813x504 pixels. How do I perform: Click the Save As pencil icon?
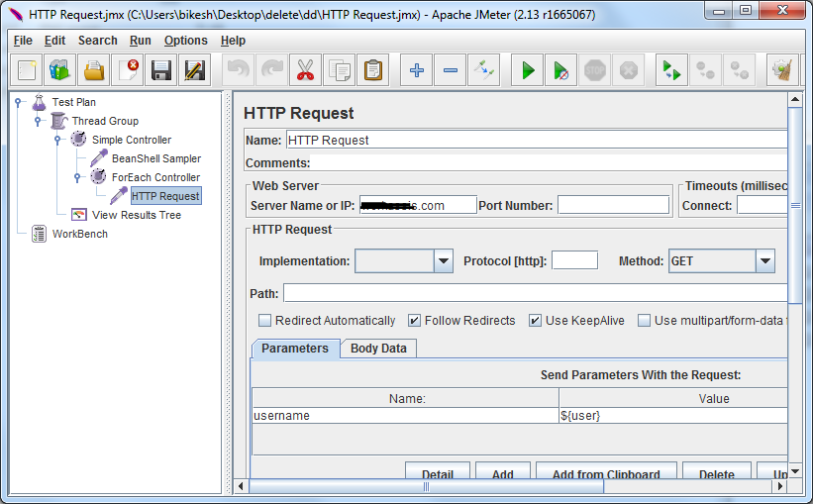coord(194,70)
